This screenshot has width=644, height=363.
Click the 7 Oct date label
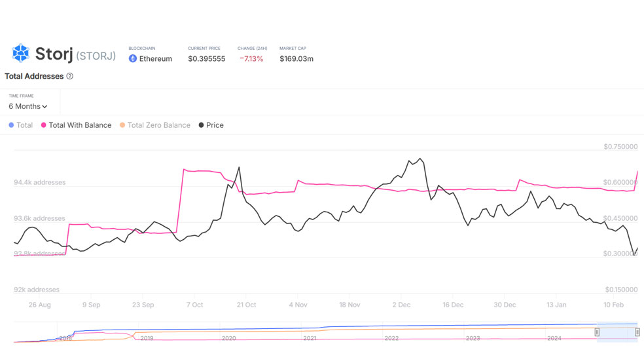click(x=194, y=305)
